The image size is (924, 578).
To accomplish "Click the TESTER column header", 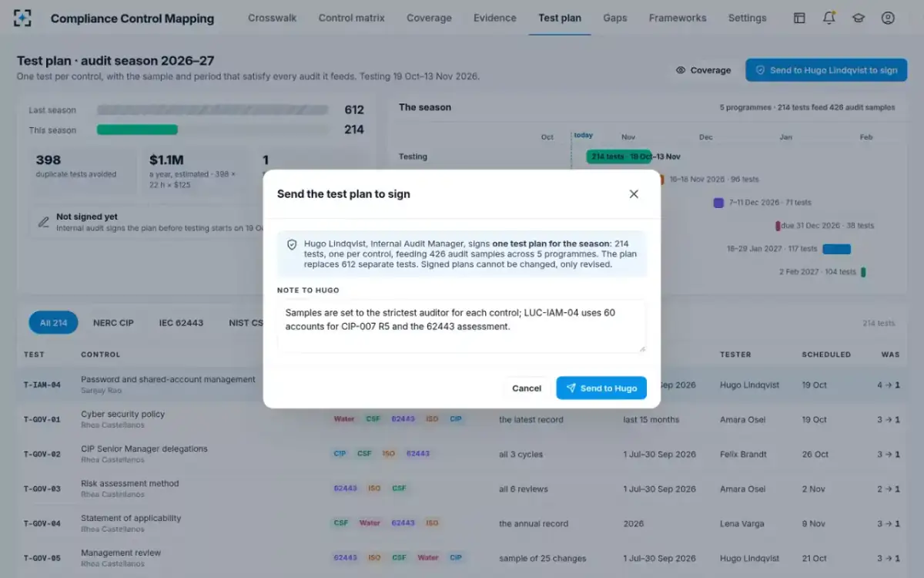I will (x=735, y=355).
